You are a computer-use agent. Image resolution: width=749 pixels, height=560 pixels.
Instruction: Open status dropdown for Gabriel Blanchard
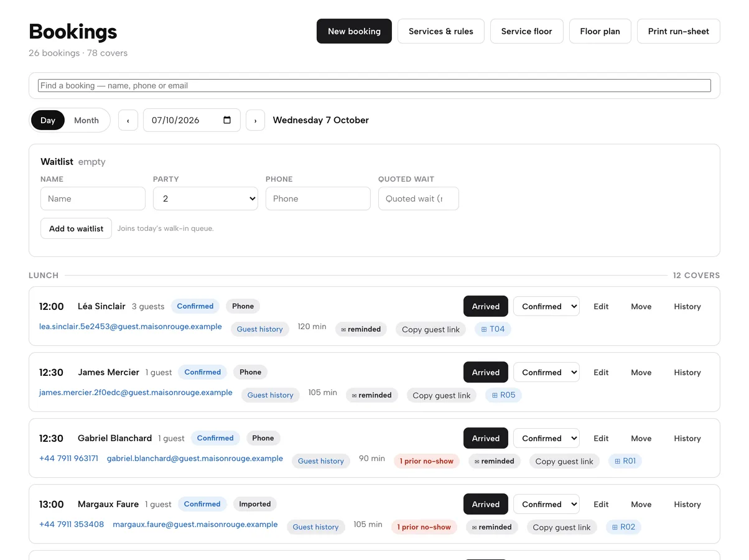click(546, 438)
